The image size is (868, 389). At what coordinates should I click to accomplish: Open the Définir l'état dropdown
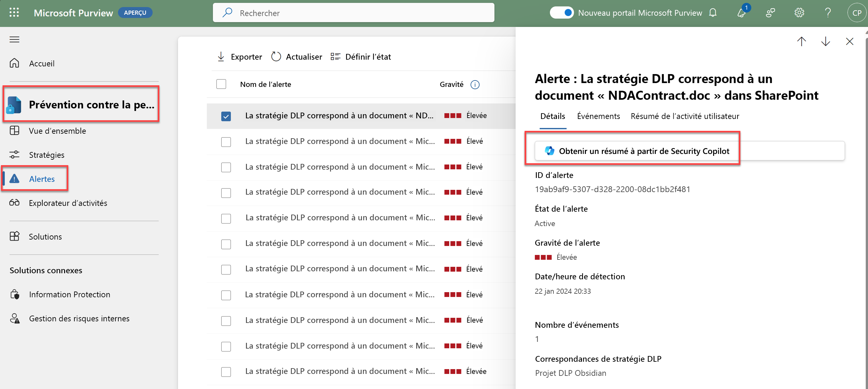click(360, 57)
